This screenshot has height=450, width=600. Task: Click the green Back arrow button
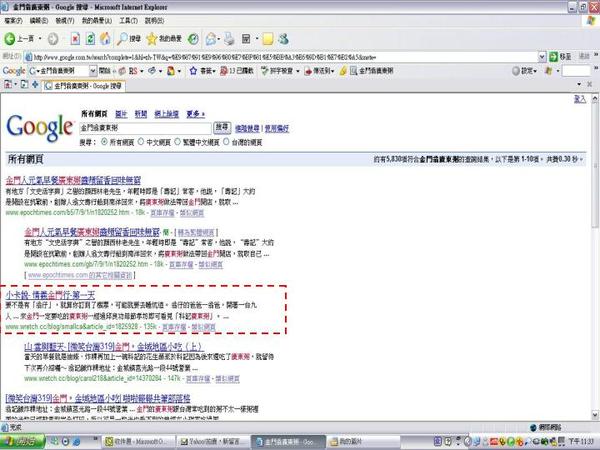tap(10, 39)
